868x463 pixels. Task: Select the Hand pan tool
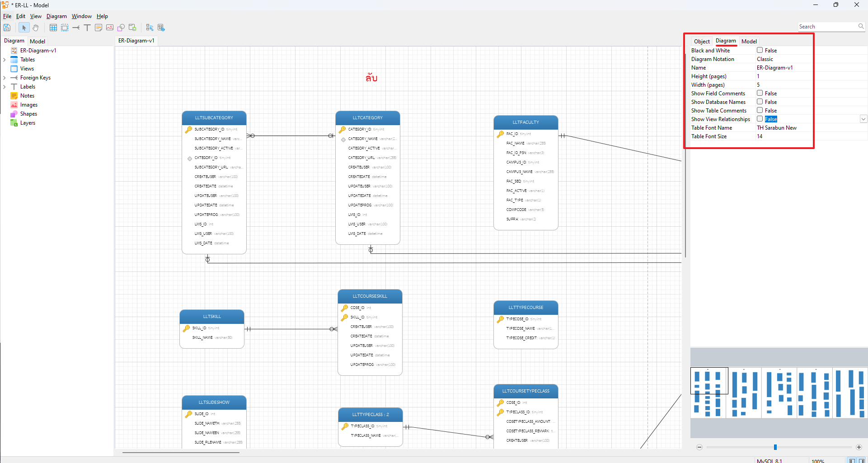tap(36, 28)
